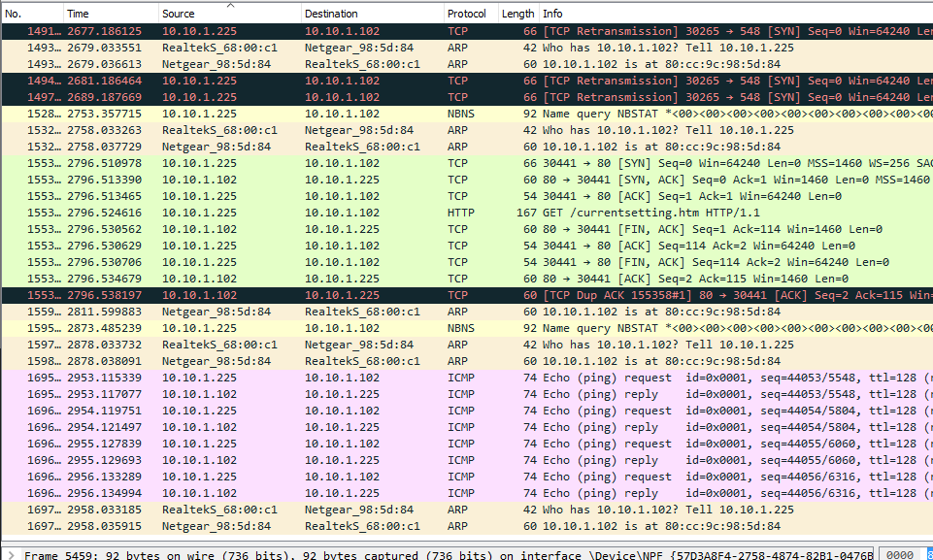The height and width of the screenshot is (560, 933).
Task: Select NBNS name query at time 2753.357715
Action: (467, 114)
